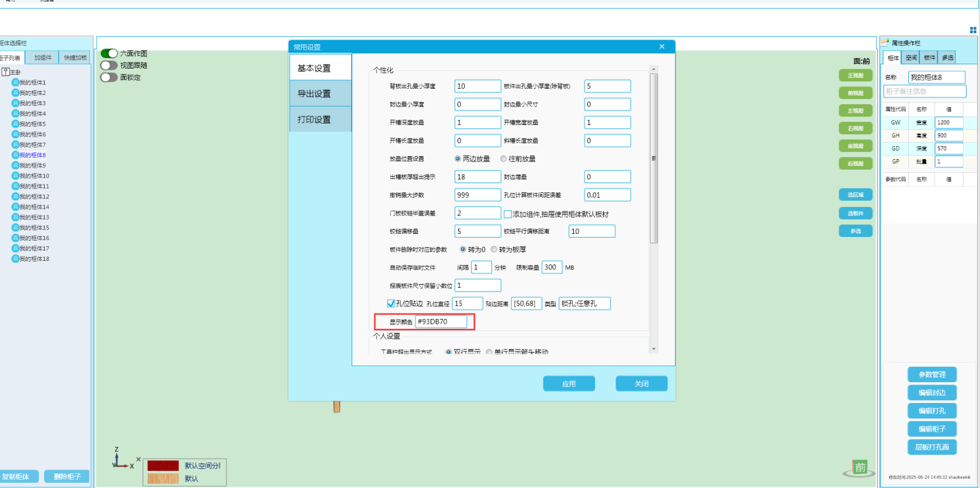Select cabinet icon for 我的柜体14
980x488 pixels.
click(x=15, y=207)
